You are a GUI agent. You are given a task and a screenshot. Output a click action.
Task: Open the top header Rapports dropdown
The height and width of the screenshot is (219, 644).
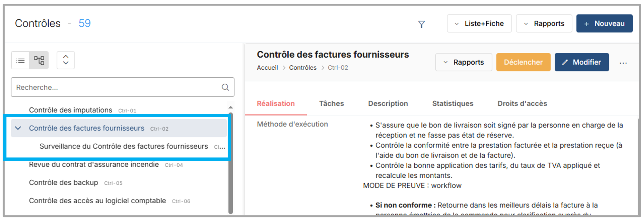point(544,24)
